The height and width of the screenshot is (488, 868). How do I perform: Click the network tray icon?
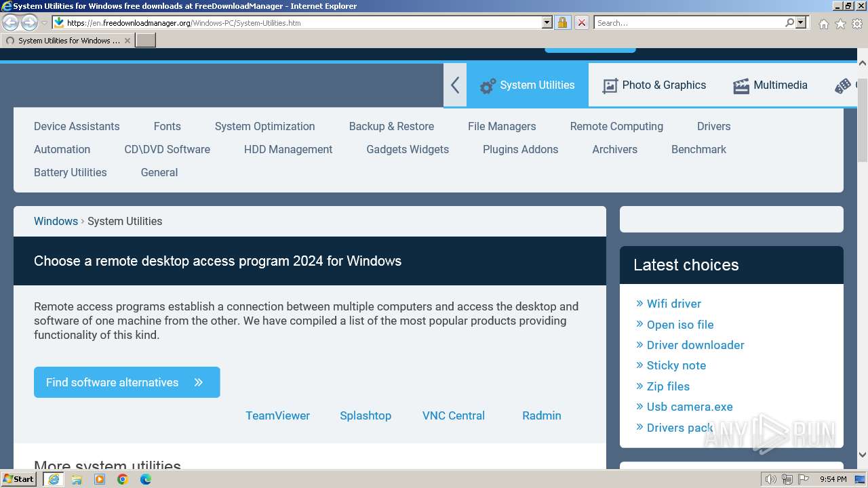pos(787,479)
